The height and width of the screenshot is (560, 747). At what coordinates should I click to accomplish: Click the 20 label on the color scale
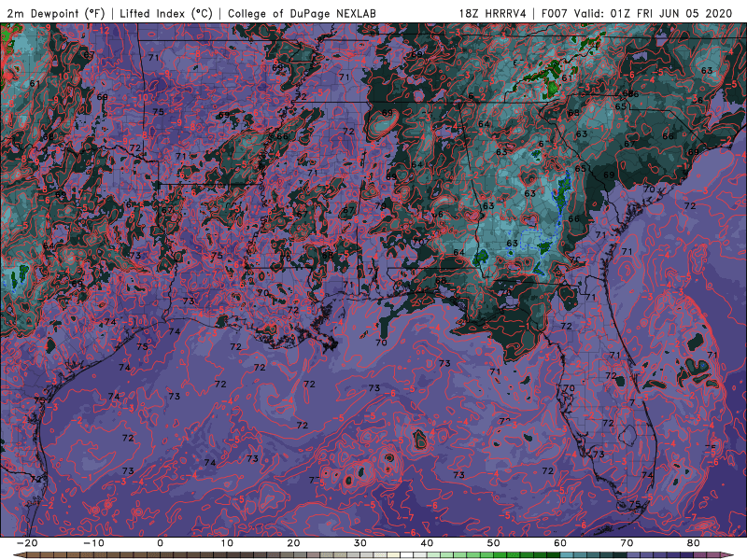(x=293, y=543)
